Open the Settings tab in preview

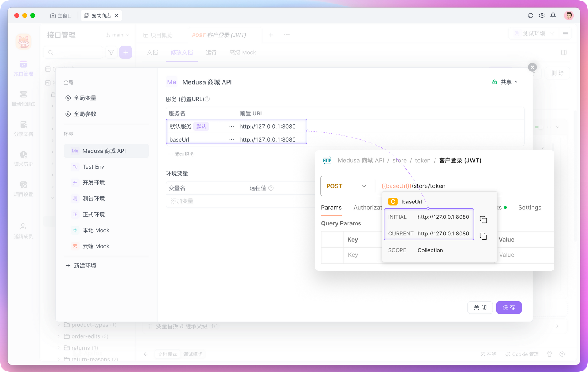(x=530, y=207)
